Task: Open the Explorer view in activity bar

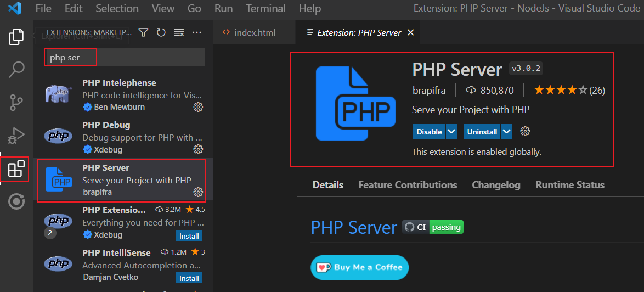Action: (16, 37)
